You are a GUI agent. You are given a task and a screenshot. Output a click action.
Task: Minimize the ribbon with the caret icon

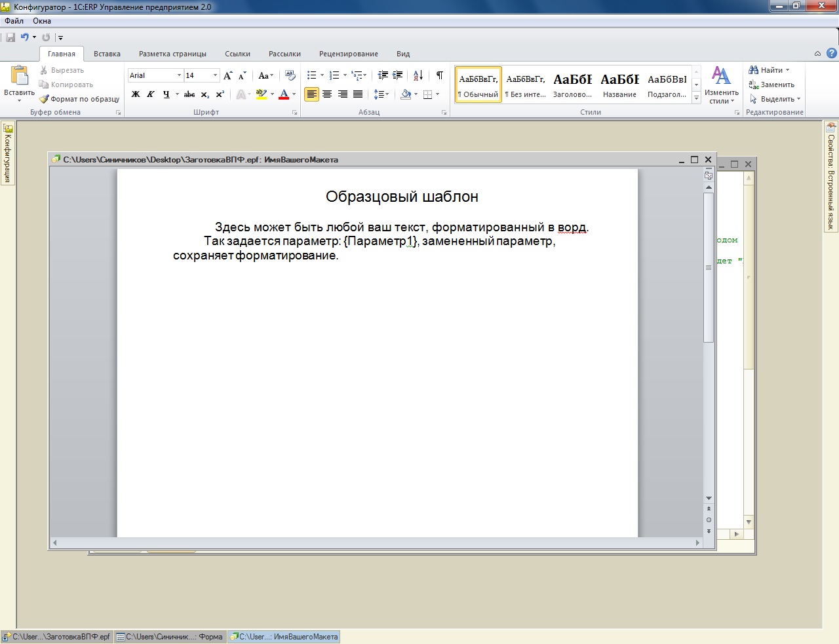click(817, 54)
